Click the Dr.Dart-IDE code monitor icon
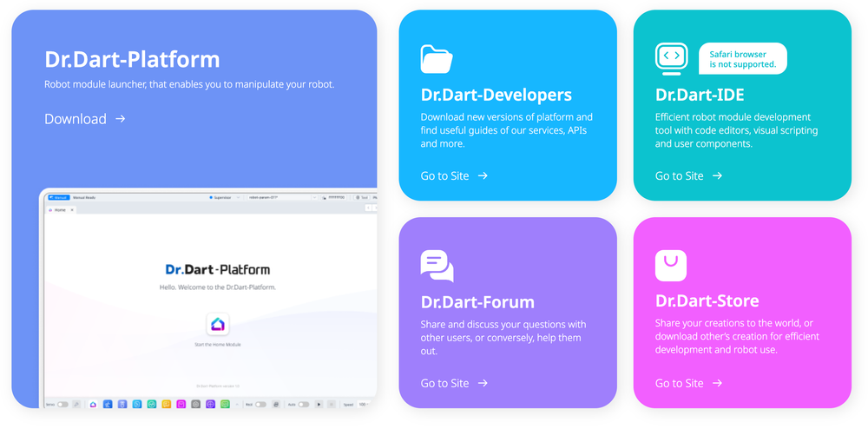The height and width of the screenshot is (429, 868). (x=672, y=59)
